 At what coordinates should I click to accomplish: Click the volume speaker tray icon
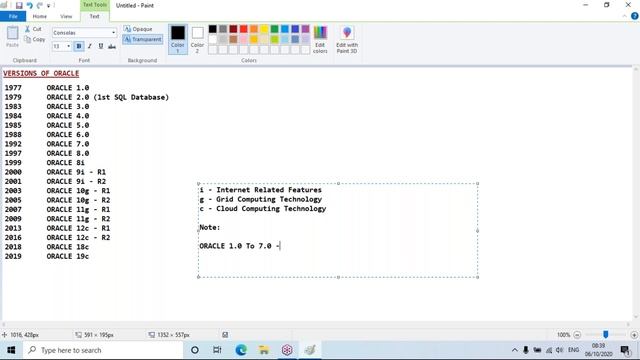click(560, 350)
